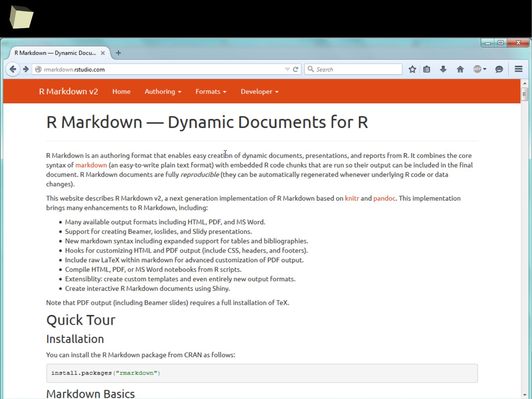Viewport: 532px width, 399px height.
Task: Expand the Authoring menu
Action: [x=163, y=92]
